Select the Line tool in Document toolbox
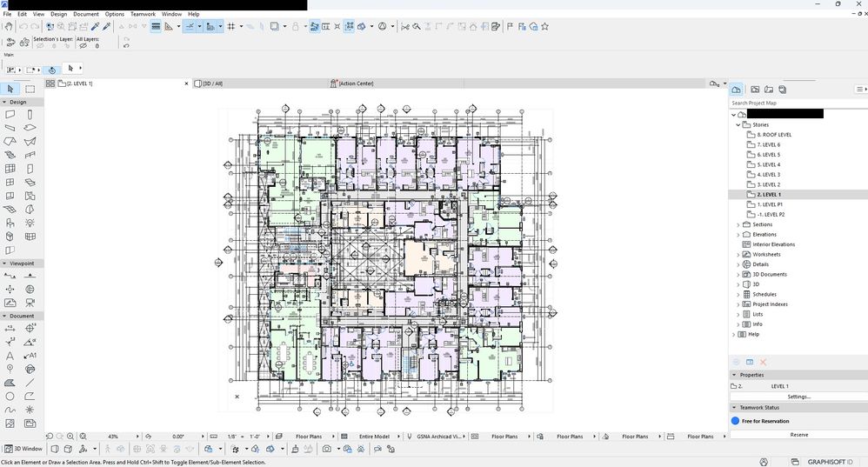This screenshot has height=467, width=868. (30, 382)
